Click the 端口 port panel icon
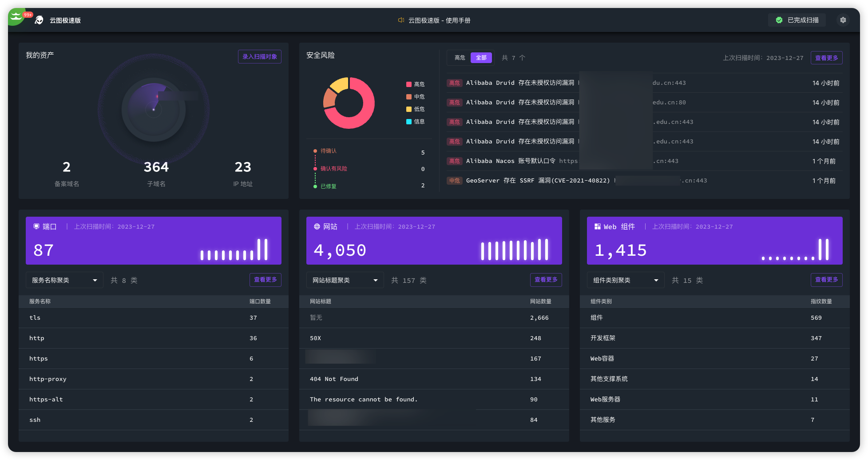868x460 pixels. [x=36, y=226]
